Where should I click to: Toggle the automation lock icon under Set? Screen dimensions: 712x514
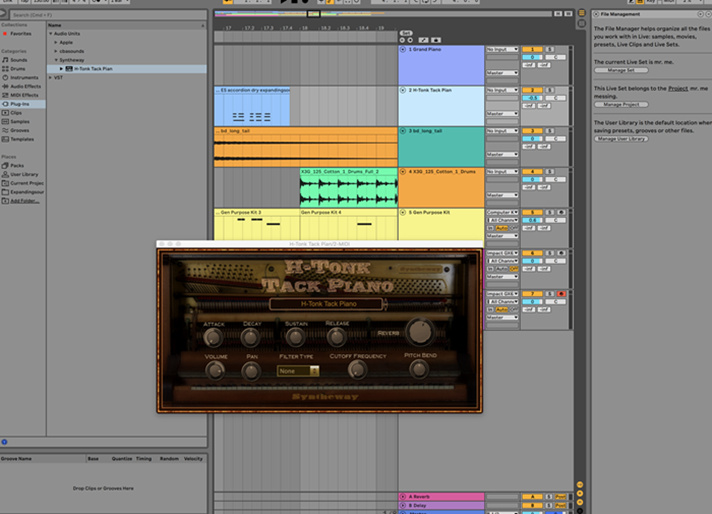436,40
